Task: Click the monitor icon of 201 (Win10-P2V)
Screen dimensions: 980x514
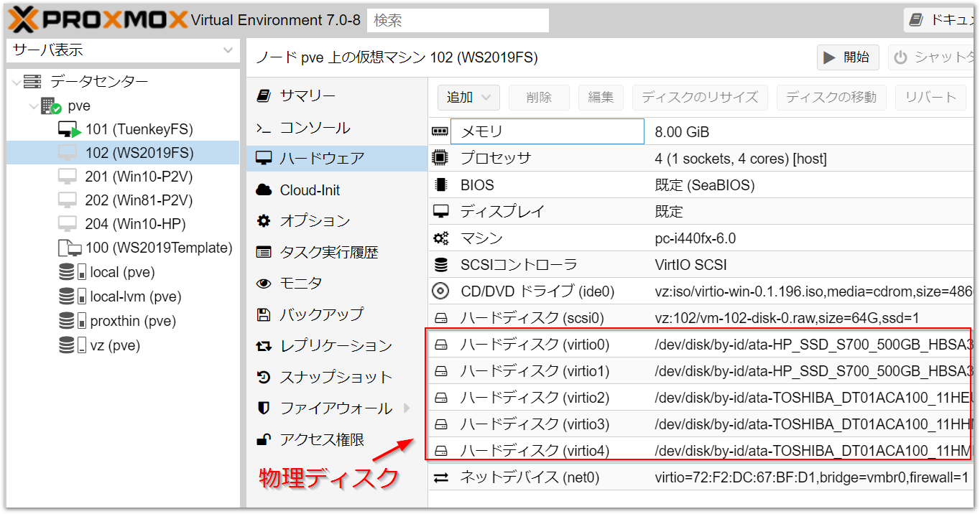Action: tap(68, 177)
